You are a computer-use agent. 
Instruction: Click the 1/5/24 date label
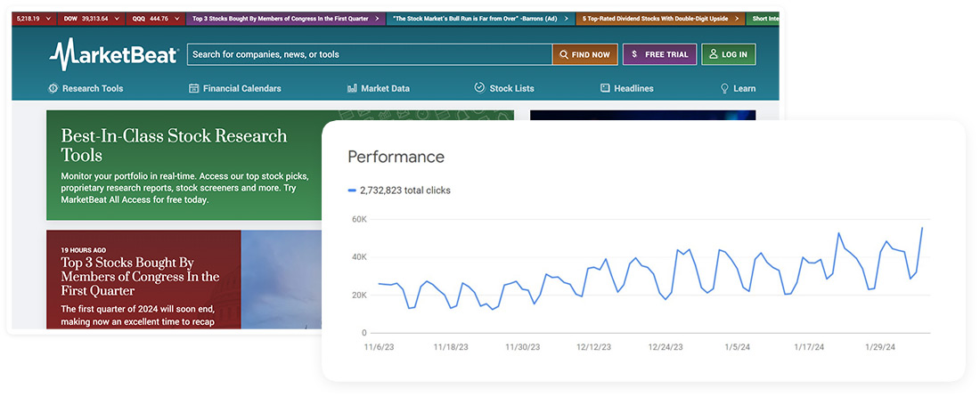(736, 347)
